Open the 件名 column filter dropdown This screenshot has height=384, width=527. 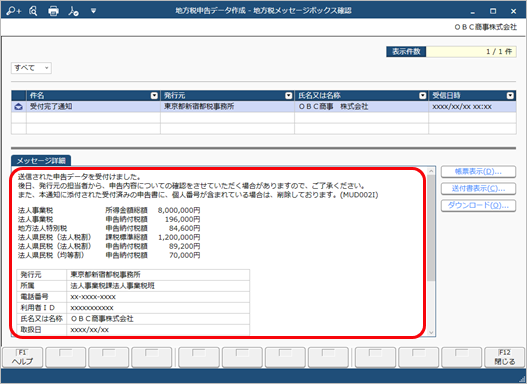click(x=154, y=96)
